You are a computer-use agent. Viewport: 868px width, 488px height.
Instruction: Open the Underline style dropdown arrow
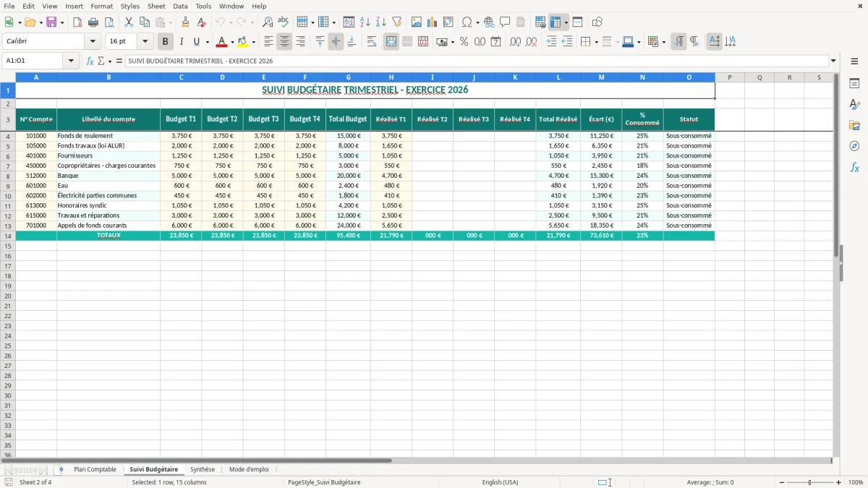tap(207, 42)
